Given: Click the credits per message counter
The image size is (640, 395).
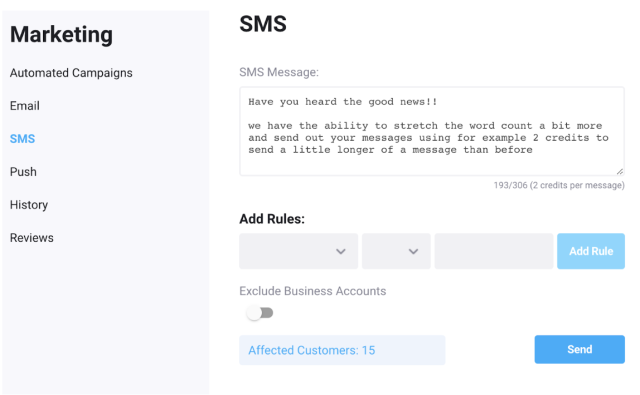Looking at the screenshot, I should point(559,185).
